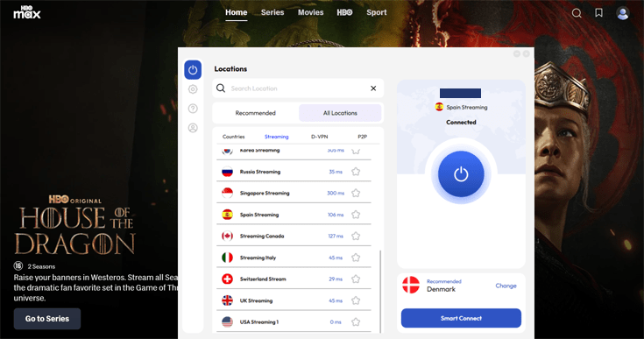Open HBO Max user profile avatar
The width and height of the screenshot is (644, 339).
point(623,13)
